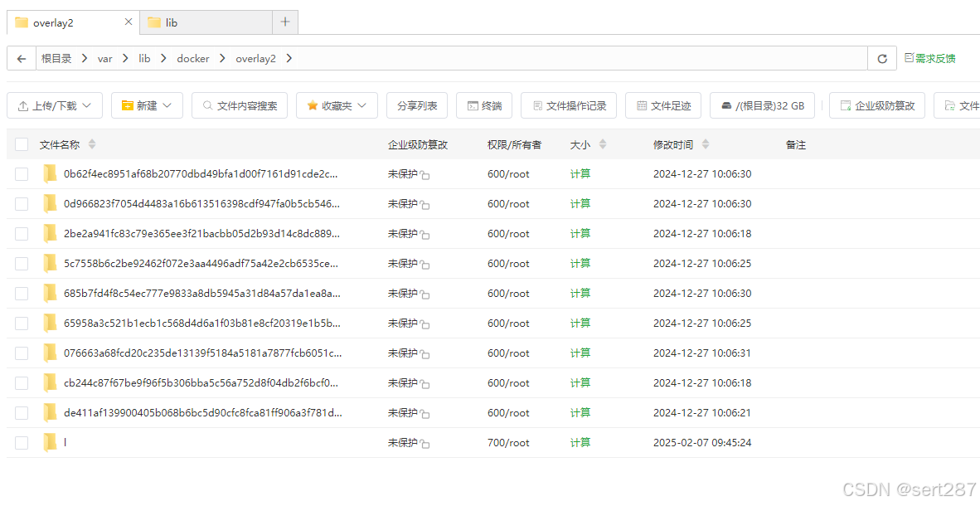Switch to the lib tab
Screen dimensions: 980x506
[206, 22]
